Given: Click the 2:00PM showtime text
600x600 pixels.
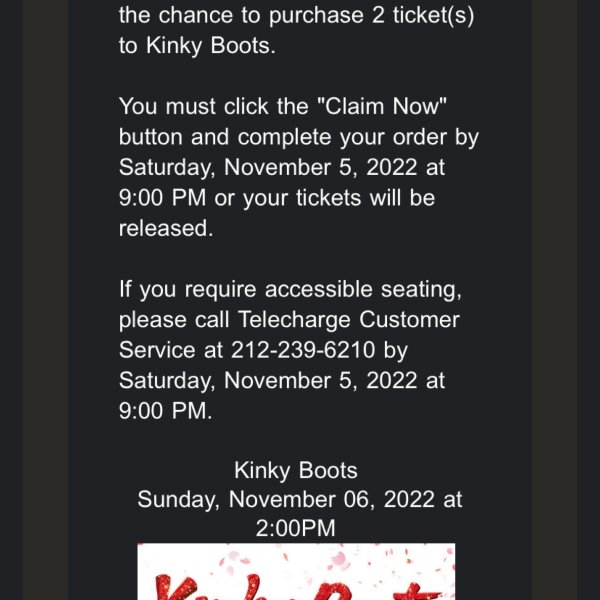Looking at the screenshot, I should [295, 528].
